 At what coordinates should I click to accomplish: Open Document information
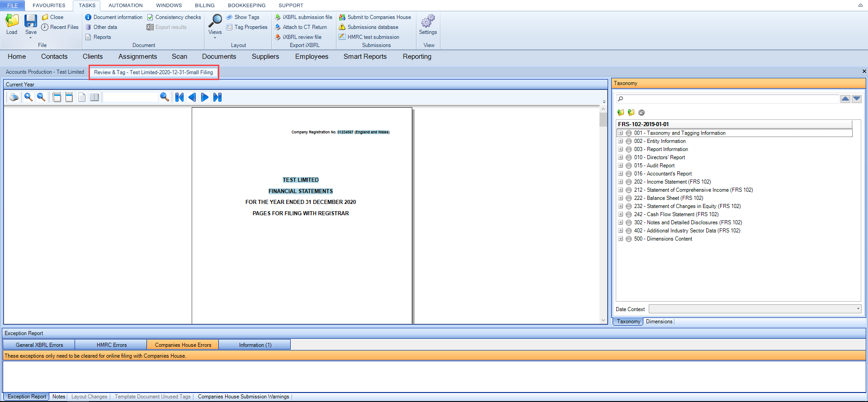[113, 17]
